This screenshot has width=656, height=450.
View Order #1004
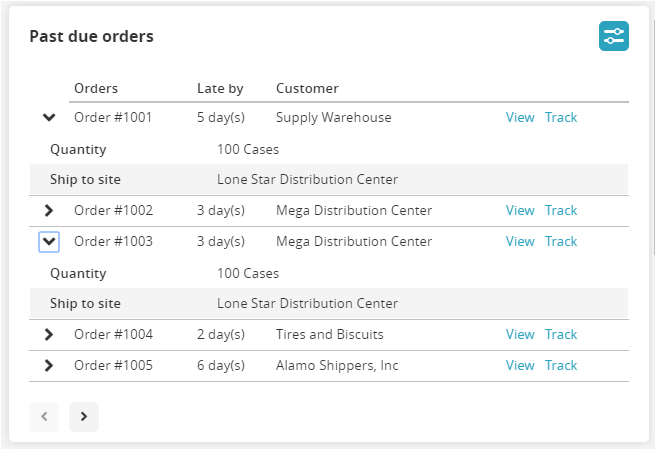click(520, 334)
